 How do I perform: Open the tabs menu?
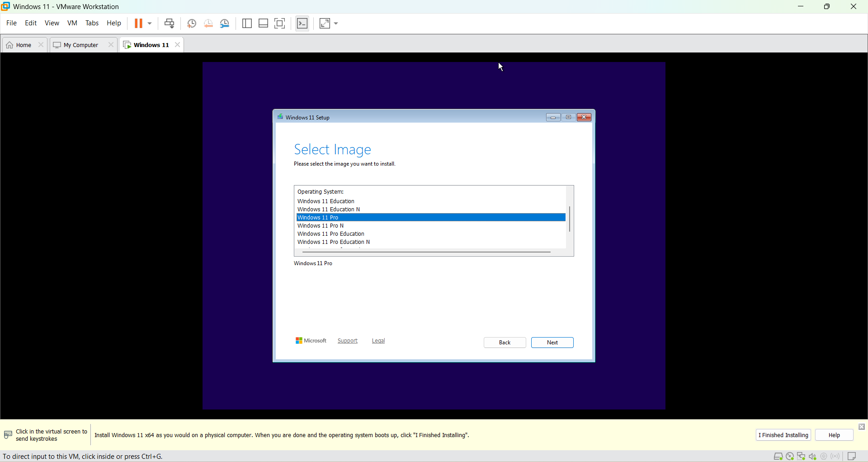(92, 23)
